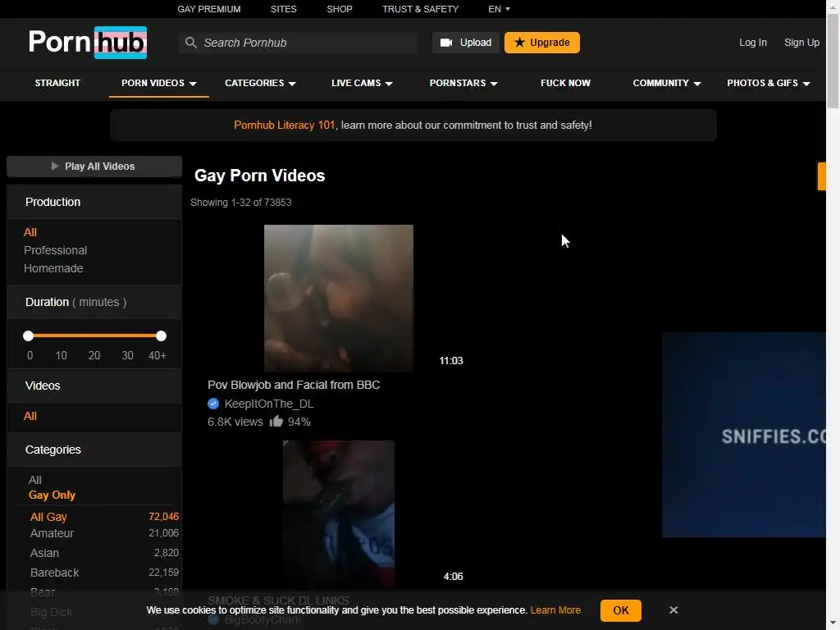This screenshot has width=840, height=630.
Task: Open Gay Premium in top bar
Action: coord(209,9)
